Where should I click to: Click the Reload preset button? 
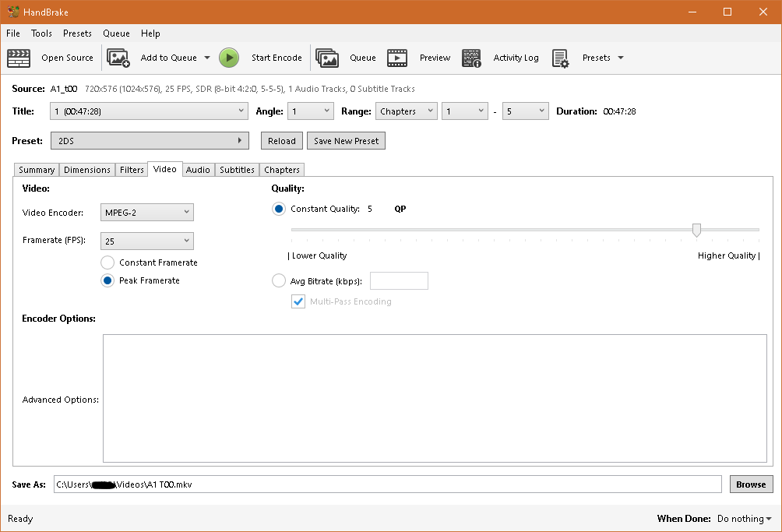point(282,141)
